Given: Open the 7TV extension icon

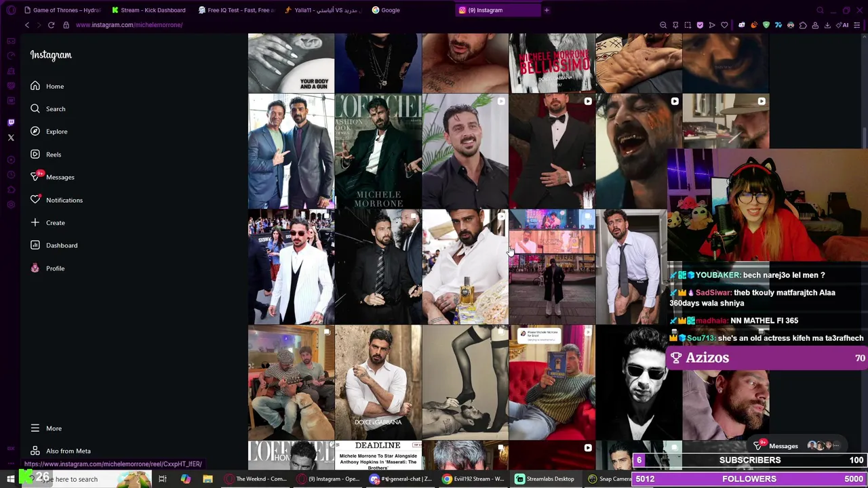Looking at the screenshot, I should pos(778,25).
